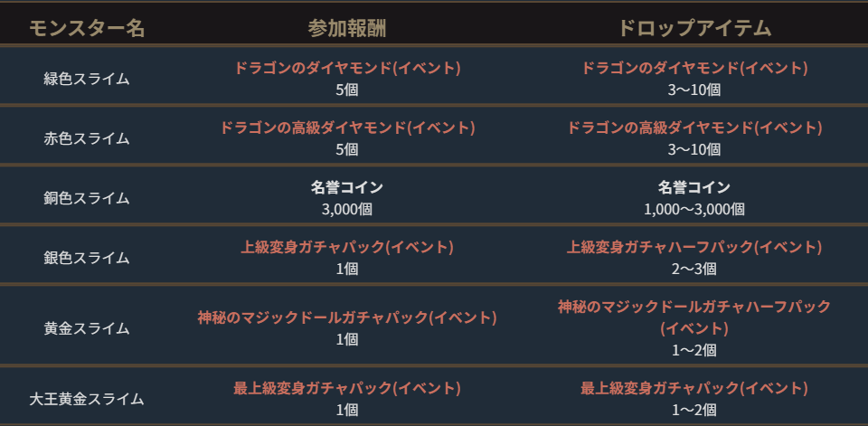Open ドラゴンの高級ダイヤモンド(イベント) in the 参加報酬 column
This screenshot has width=868, height=426.
(x=347, y=128)
